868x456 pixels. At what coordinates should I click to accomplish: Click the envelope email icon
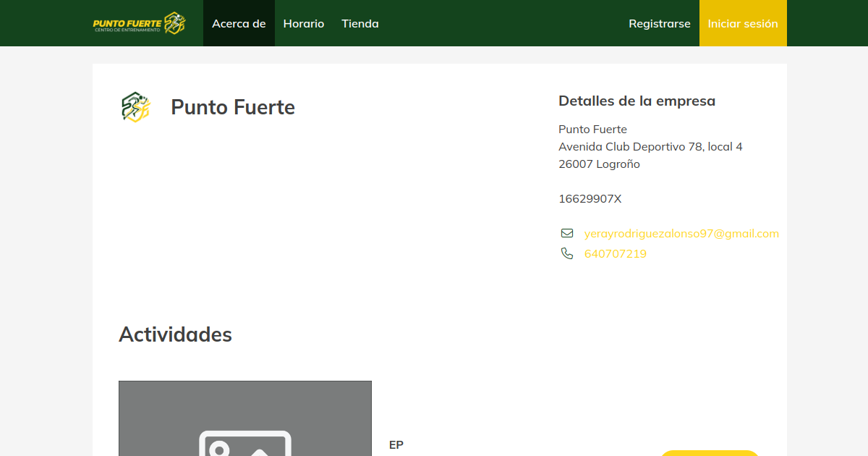567,233
